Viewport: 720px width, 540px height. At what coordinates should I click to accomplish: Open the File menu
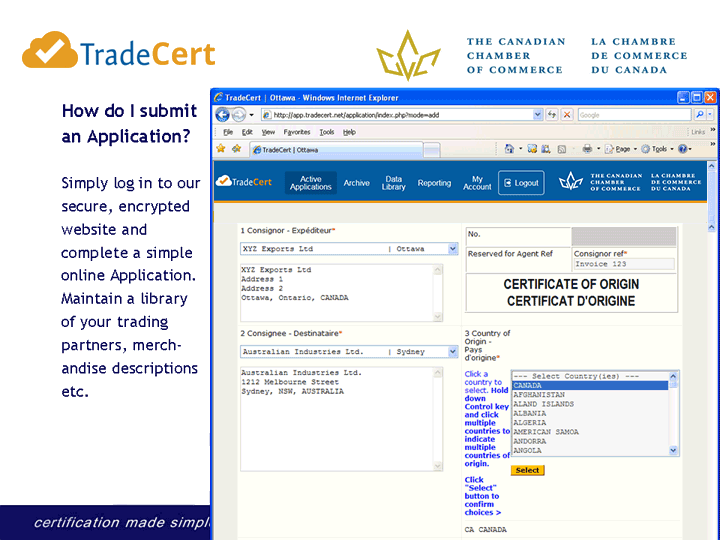coord(228,132)
